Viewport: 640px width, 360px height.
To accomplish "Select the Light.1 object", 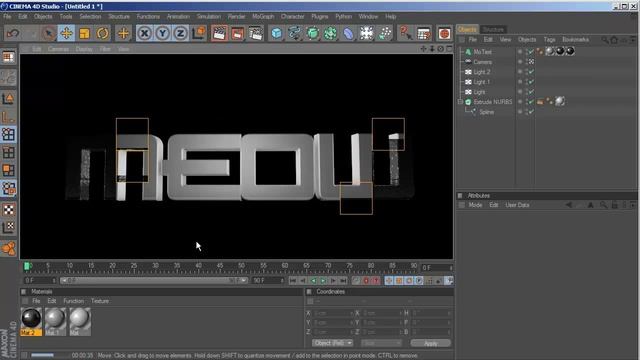I will 482,82.
